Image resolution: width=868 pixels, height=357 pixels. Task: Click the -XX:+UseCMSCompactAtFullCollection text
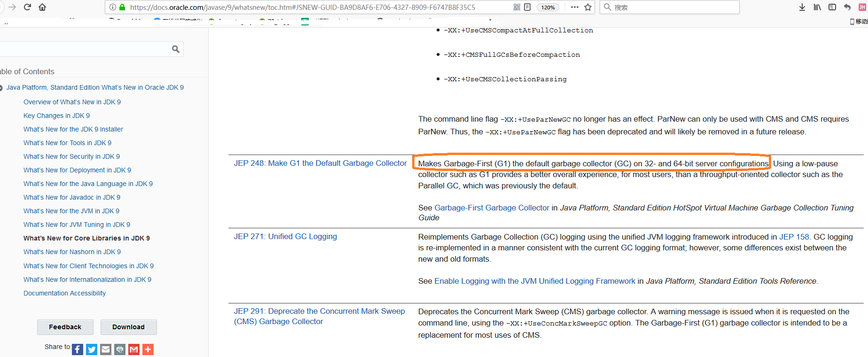pyautogui.click(x=518, y=30)
